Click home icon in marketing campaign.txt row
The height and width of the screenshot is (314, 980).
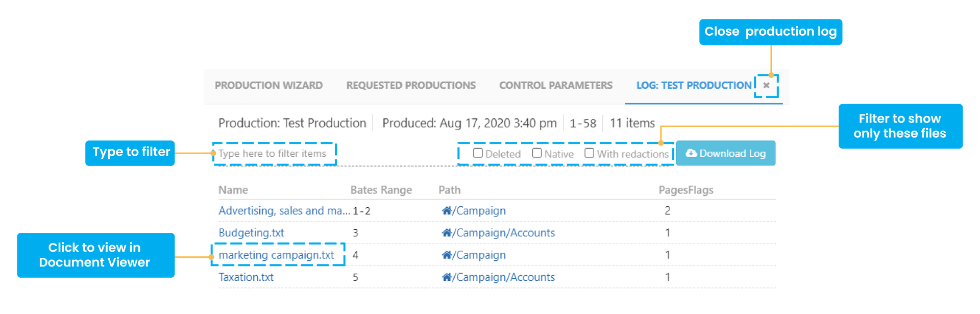click(447, 255)
